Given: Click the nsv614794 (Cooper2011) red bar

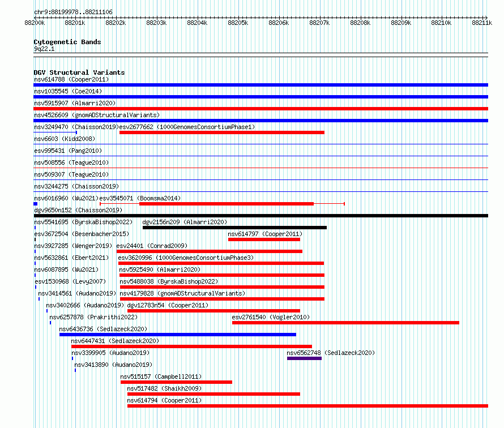Looking at the screenshot, I should (308, 406).
